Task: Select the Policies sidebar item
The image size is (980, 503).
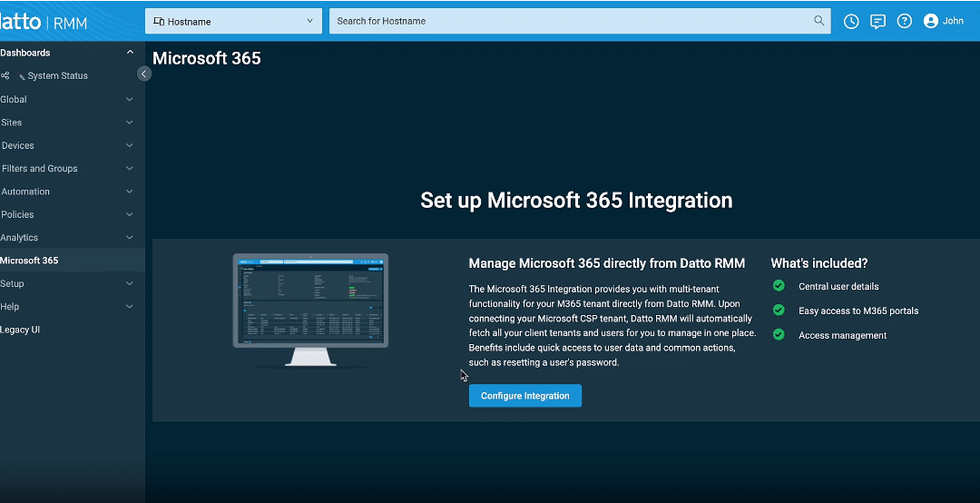Action: click(17, 214)
